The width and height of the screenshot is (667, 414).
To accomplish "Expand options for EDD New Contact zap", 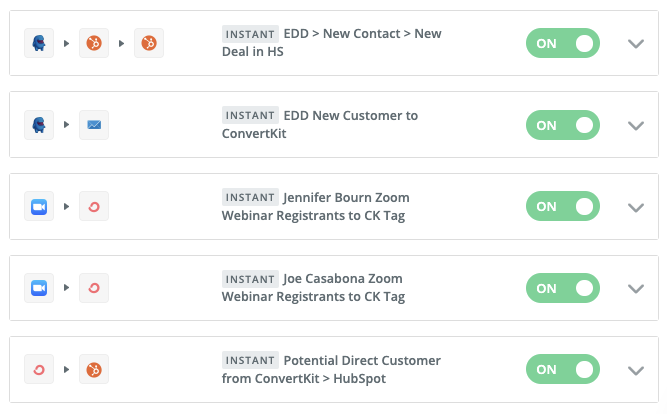I will coord(636,43).
